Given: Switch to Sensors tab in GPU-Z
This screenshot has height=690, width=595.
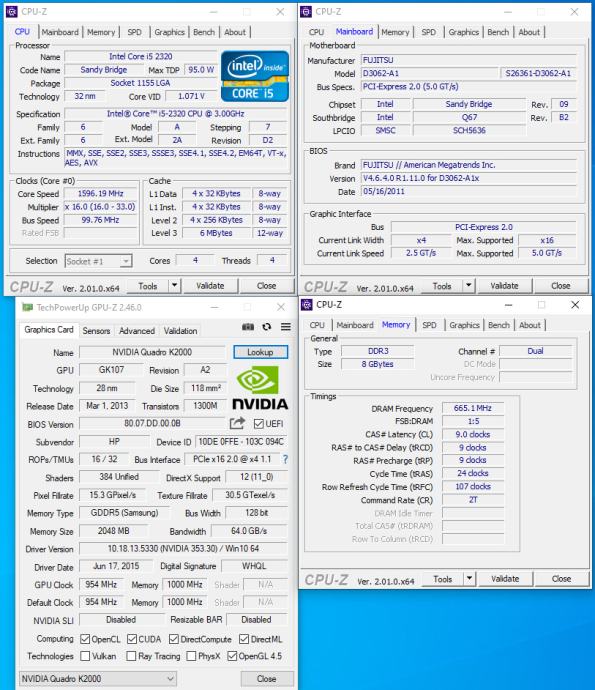Looking at the screenshot, I should [x=96, y=331].
